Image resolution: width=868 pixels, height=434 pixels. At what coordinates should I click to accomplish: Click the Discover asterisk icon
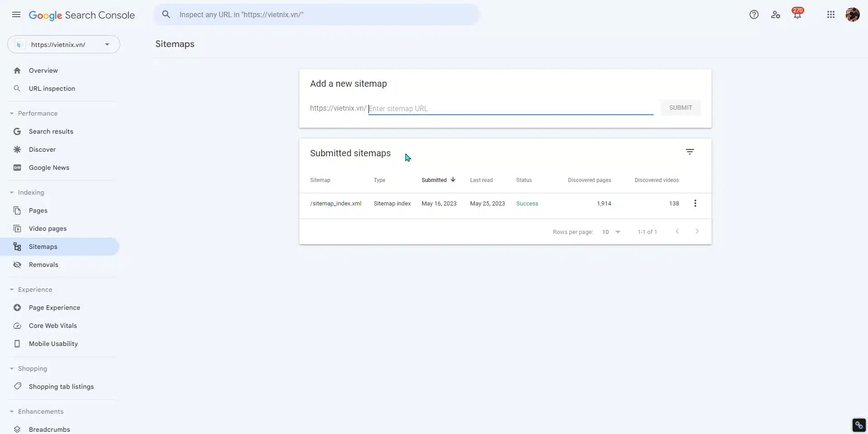(x=17, y=149)
